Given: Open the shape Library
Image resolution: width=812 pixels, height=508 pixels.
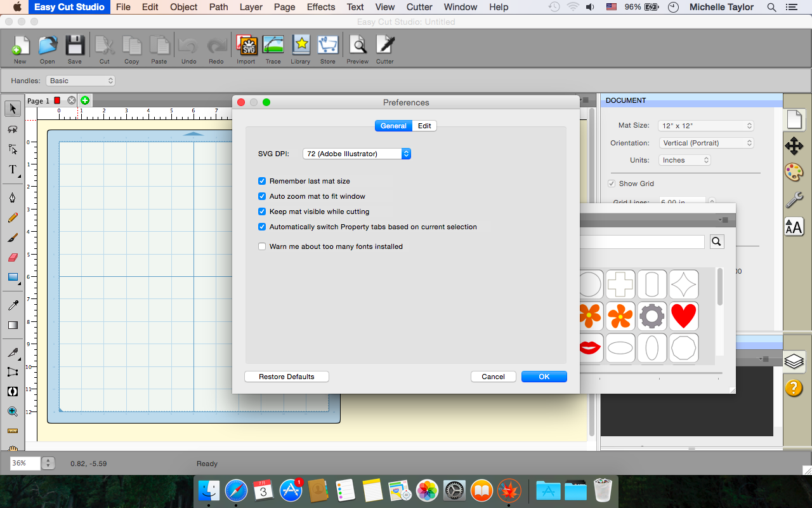Looking at the screenshot, I should point(300,46).
